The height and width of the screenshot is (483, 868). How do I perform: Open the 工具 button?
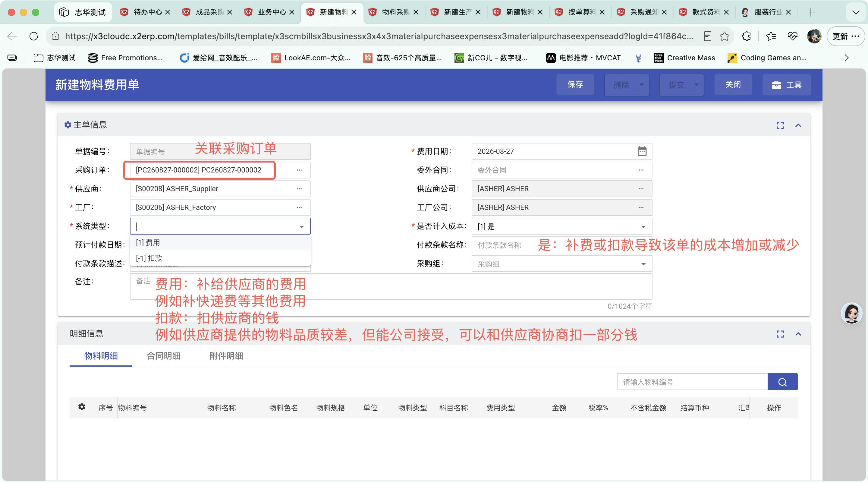tap(786, 85)
